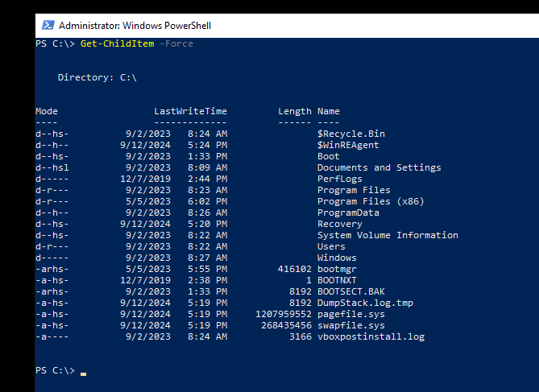This screenshot has height=392, width=539.
Task: Click at the blinking prompt cursor
Action: point(83,372)
